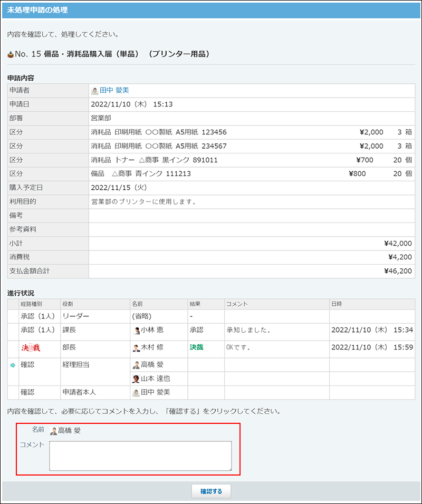
Task: Click application date 2022/11/10（木） 15:13
Action: pos(132,104)
